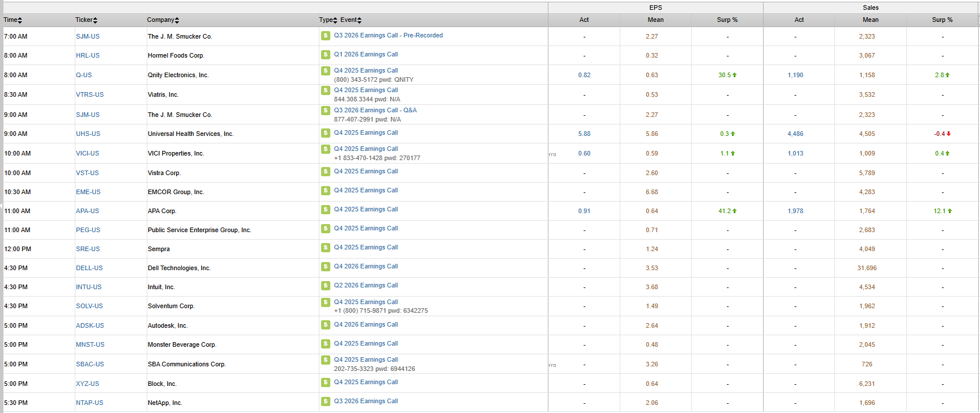Viewport: 980px width, 413px height.
Task: Click the green event icon in the NetApp row
Action: [326, 401]
